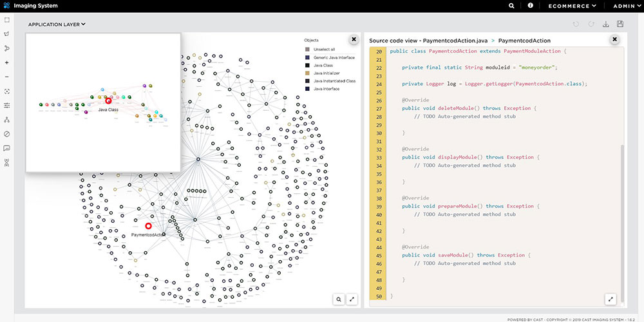
Task: Close the source code view panel
Action: (x=614, y=39)
